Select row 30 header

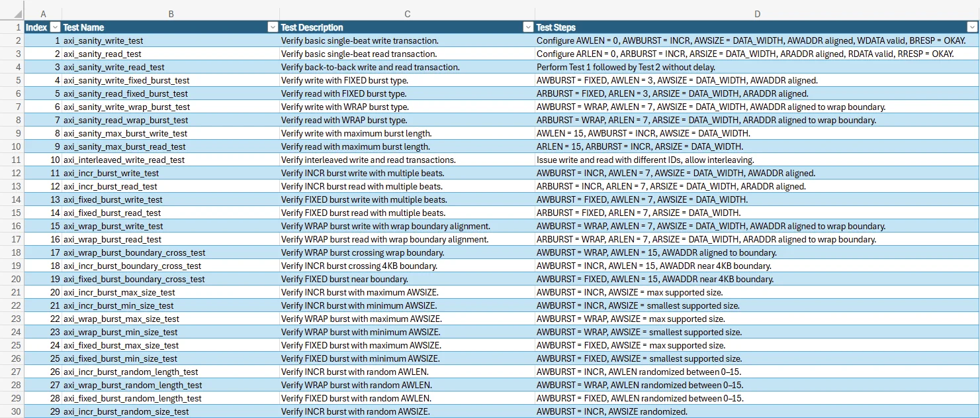12,411
